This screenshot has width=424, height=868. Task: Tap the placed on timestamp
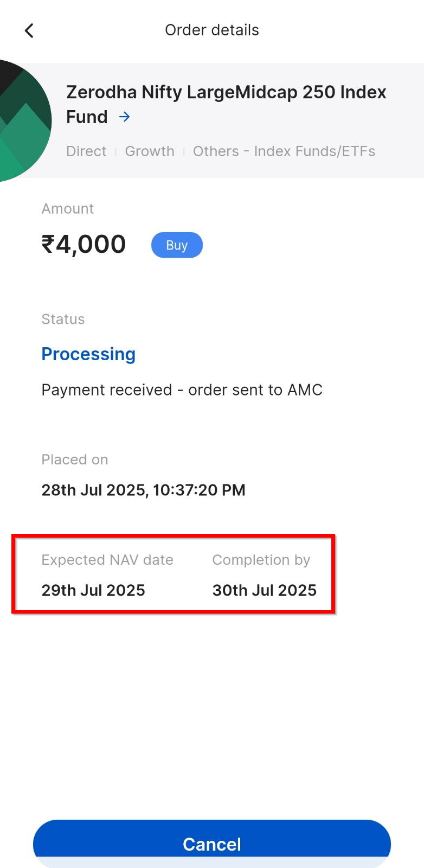click(144, 490)
